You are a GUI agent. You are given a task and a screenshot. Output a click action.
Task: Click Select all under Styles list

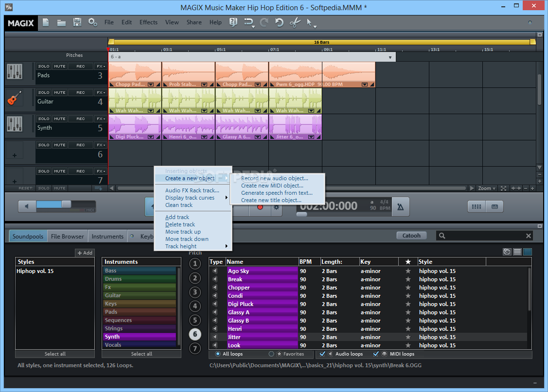tap(55, 354)
